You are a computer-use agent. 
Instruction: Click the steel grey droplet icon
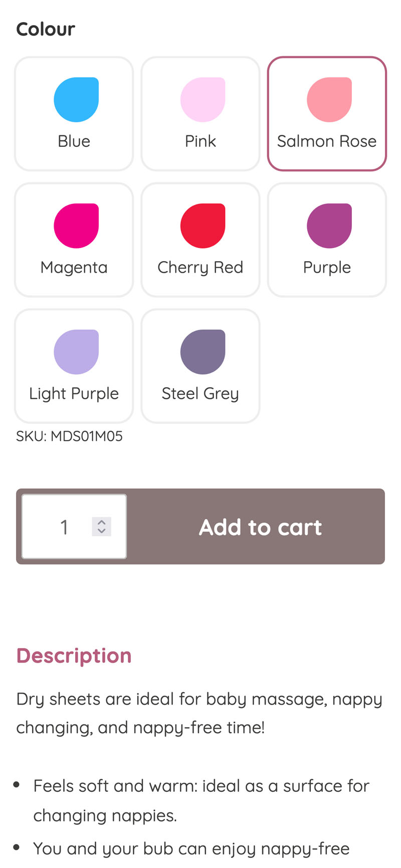(203, 352)
